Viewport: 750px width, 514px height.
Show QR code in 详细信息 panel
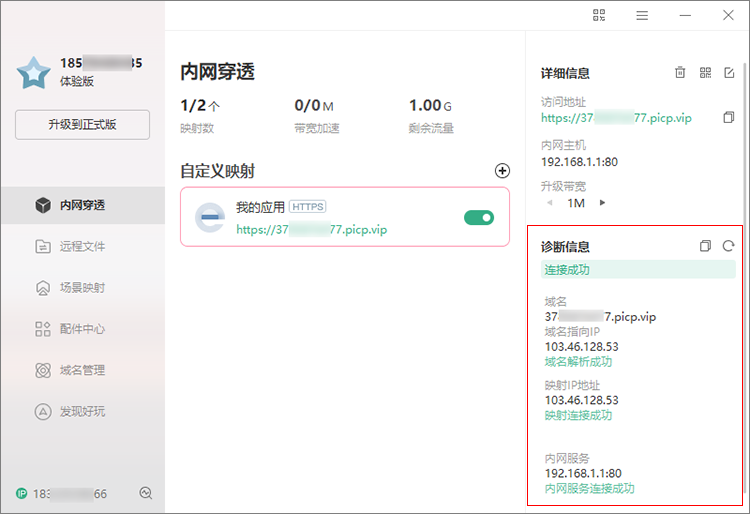coord(705,73)
